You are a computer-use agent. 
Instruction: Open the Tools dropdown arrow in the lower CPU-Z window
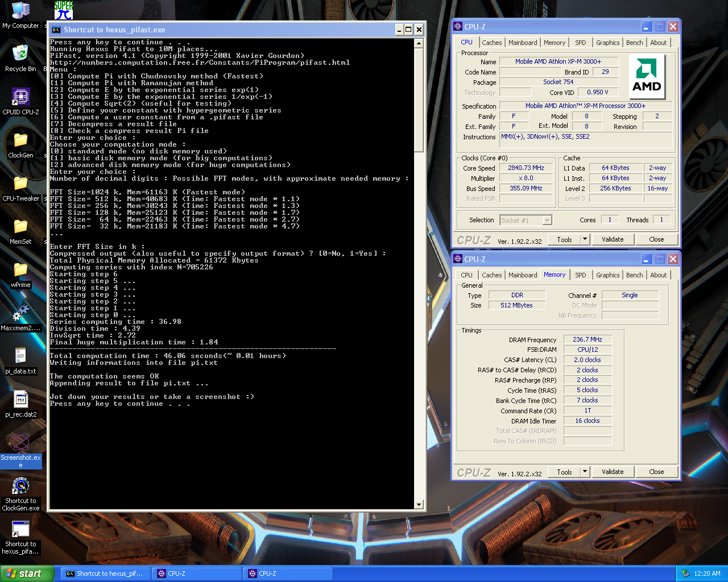[585, 472]
